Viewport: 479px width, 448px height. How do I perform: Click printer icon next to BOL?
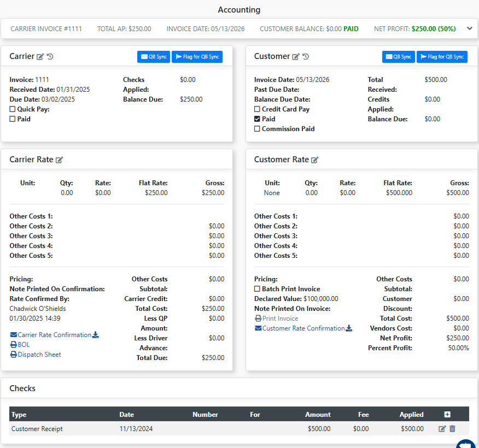[14, 345]
